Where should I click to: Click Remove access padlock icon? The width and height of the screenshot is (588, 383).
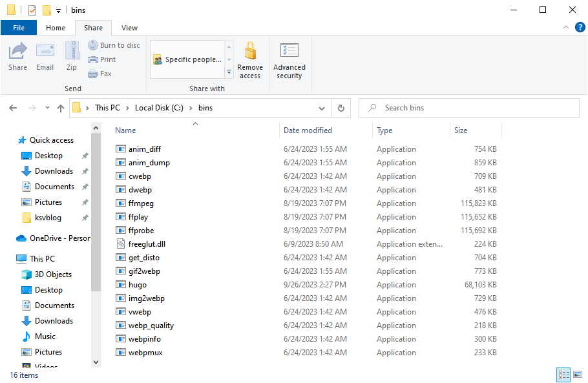(x=250, y=60)
